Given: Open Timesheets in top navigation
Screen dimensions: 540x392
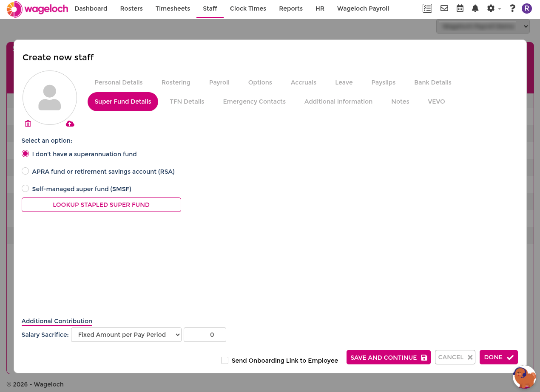Looking at the screenshot, I should pyautogui.click(x=173, y=8).
